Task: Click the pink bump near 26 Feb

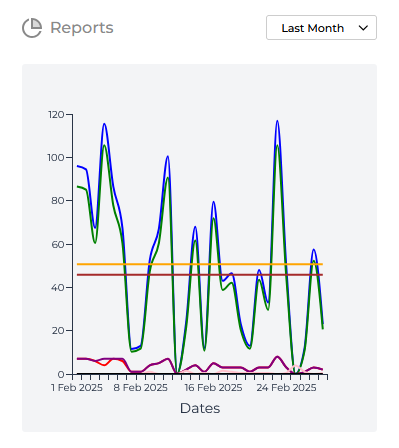Action: point(296,367)
